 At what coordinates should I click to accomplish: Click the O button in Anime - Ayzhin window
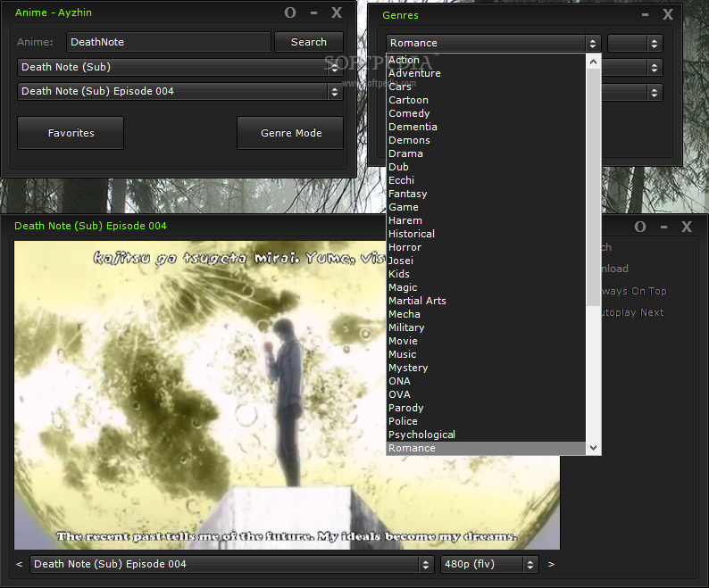290,12
